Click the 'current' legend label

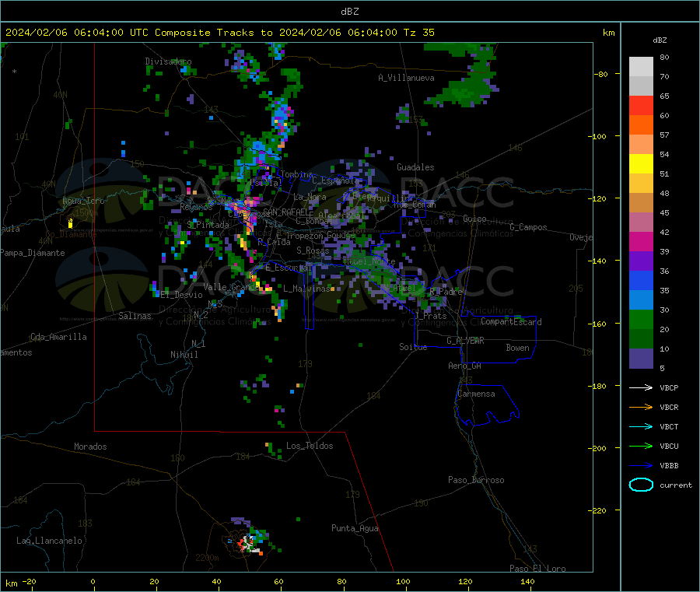tap(675, 485)
